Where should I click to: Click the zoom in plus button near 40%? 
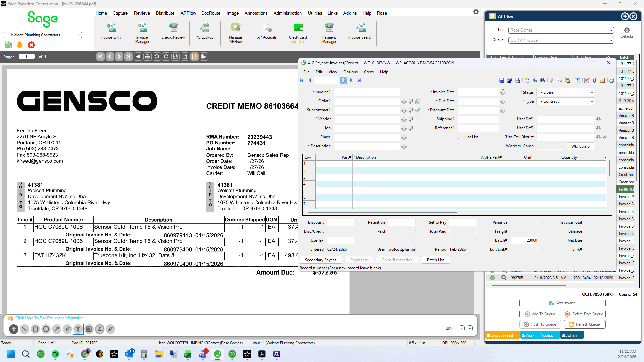[x=470, y=329]
